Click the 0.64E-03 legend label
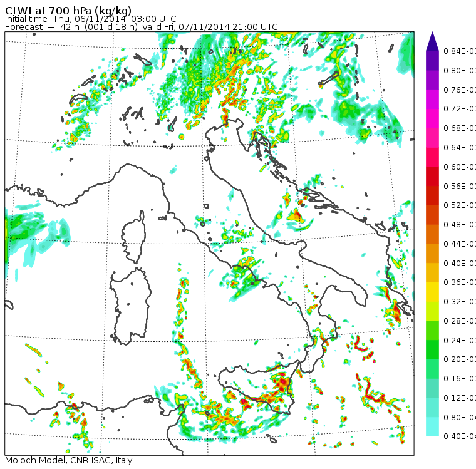This screenshot has height=469, width=476. click(x=460, y=148)
